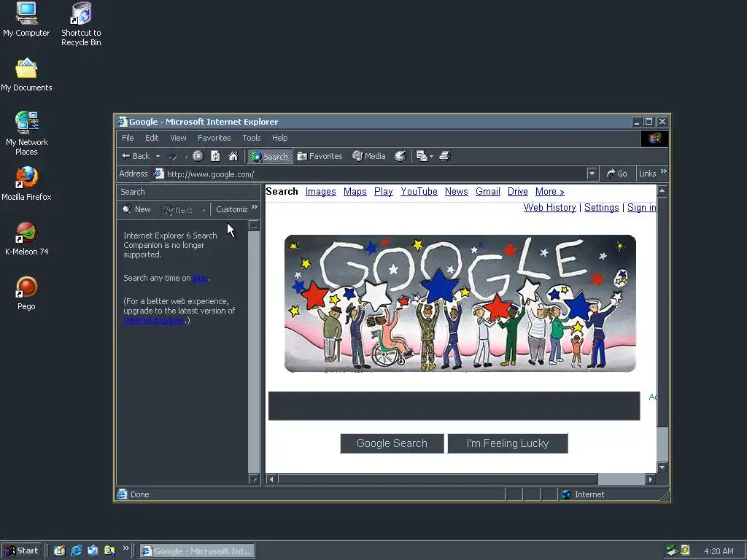Open the History toolbar icon
This screenshot has width=747, height=560.
coord(400,156)
